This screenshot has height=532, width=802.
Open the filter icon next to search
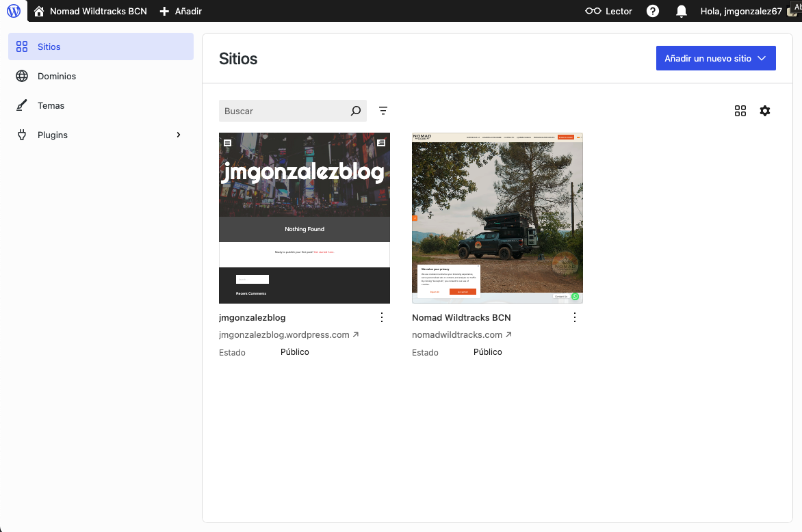(383, 111)
